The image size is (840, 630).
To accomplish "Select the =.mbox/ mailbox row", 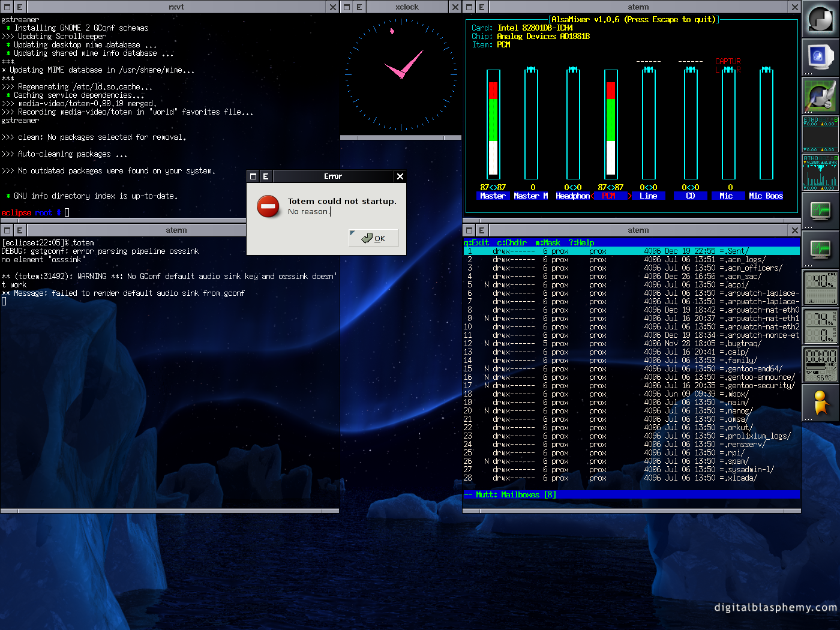I will tap(631, 394).
